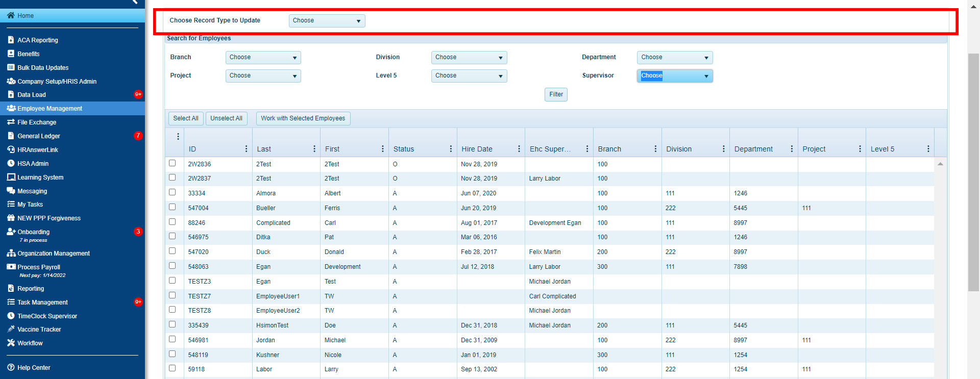Click the HSA Admin clock icon
The image size is (980, 379).
(x=11, y=163)
